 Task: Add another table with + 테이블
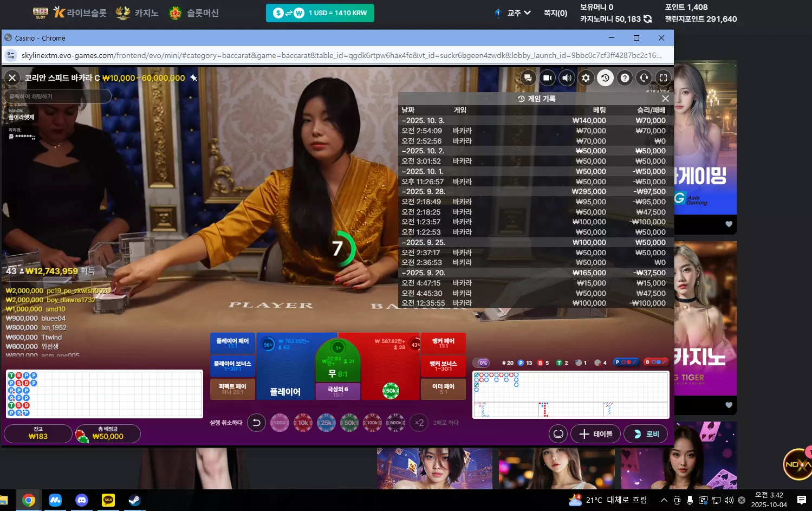tap(595, 434)
